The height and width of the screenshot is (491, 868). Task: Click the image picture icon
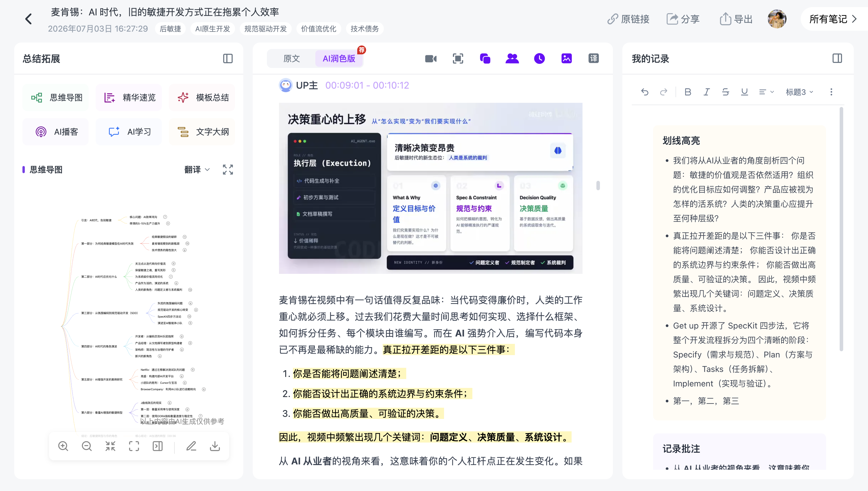[567, 59]
